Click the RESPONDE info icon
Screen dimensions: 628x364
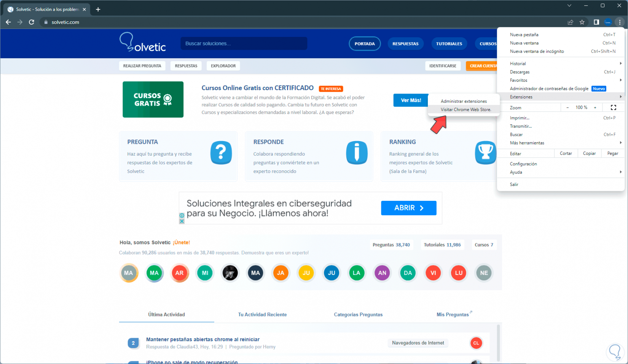tap(357, 153)
